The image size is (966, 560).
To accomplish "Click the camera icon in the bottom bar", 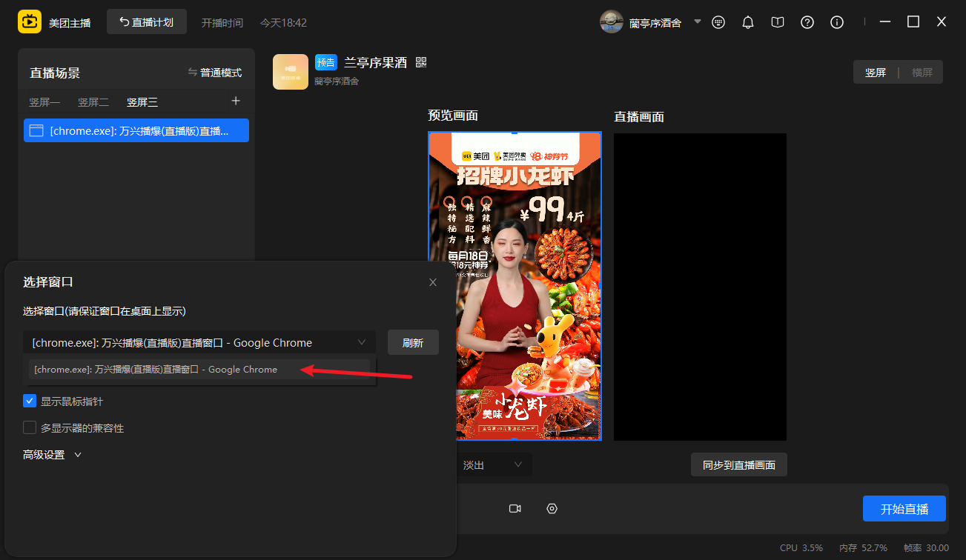I will pos(515,508).
